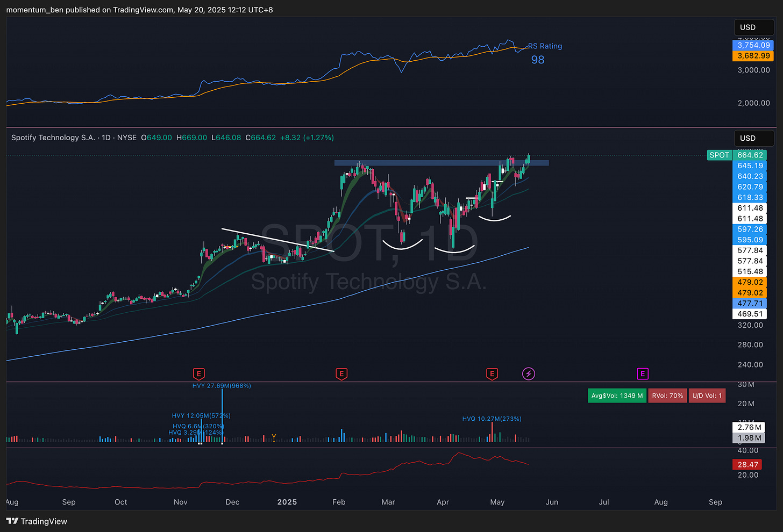Image resolution: width=783 pixels, height=532 pixels.
Task: Click the February red earnings E marker
Action: click(x=341, y=373)
